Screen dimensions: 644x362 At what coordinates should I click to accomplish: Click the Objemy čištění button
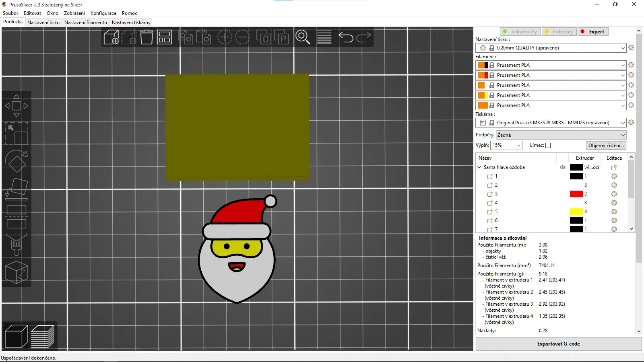click(x=606, y=146)
